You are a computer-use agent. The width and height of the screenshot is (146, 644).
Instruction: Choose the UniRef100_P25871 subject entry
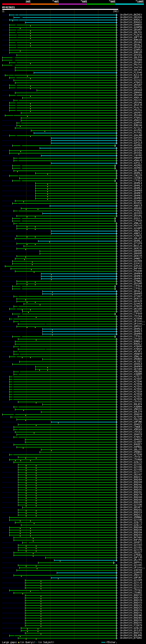tap(131, 236)
